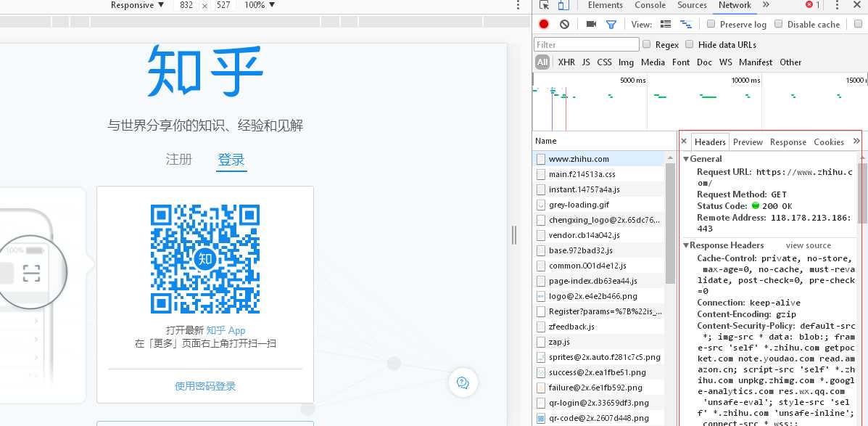This screenshot has height=426, width=868.
Task: Toggle the network filter funnel icon
Action: tap(611, 24)
